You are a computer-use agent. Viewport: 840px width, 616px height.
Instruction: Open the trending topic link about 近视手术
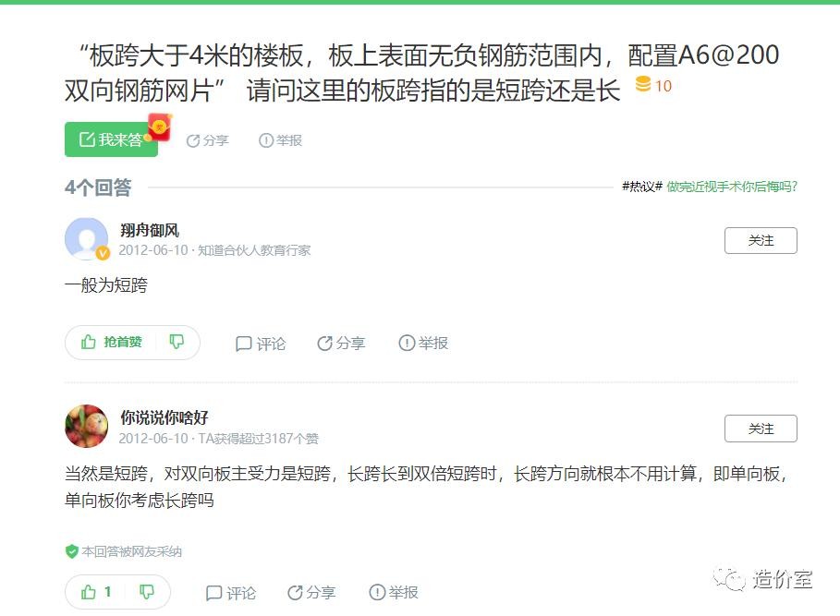coord(732,187)
